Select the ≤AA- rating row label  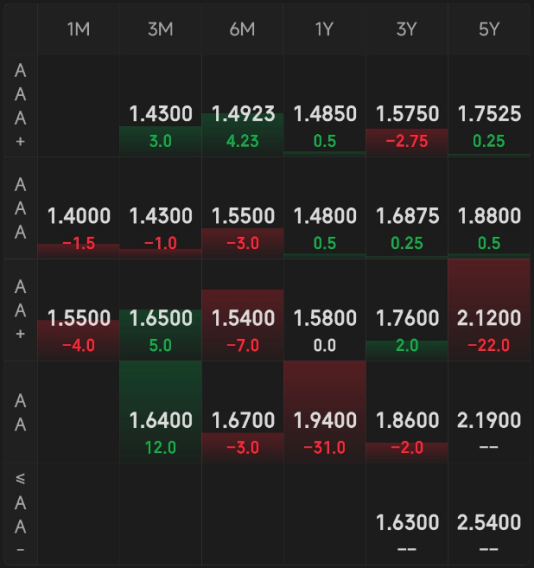coord(20,514)
